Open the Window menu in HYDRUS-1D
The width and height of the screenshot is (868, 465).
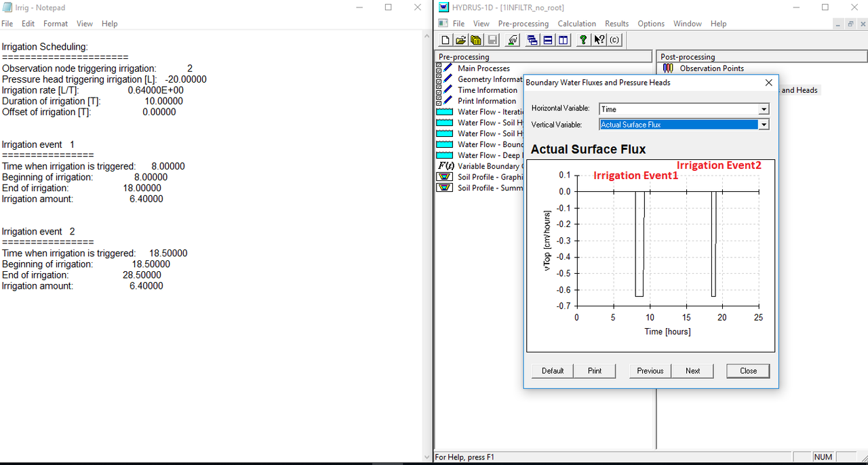coord(688,24)
